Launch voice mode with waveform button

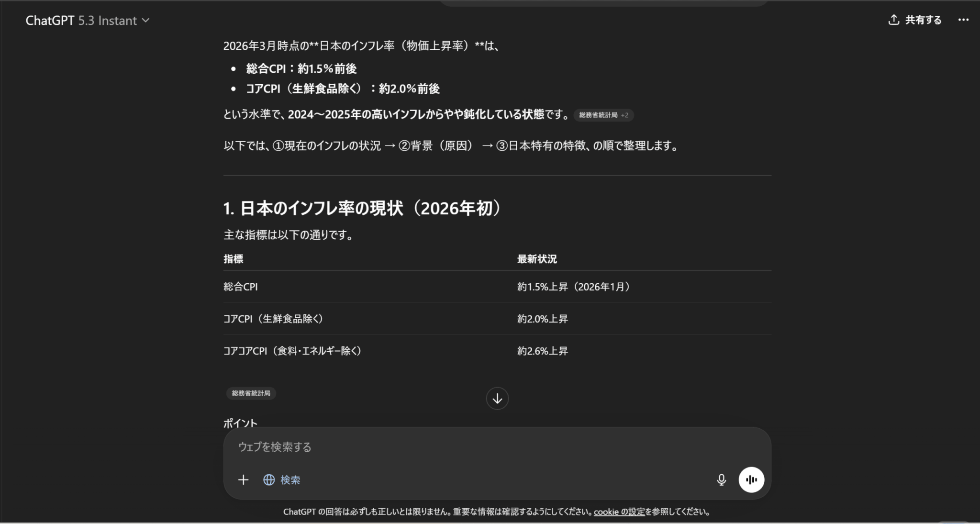[751, 480]
